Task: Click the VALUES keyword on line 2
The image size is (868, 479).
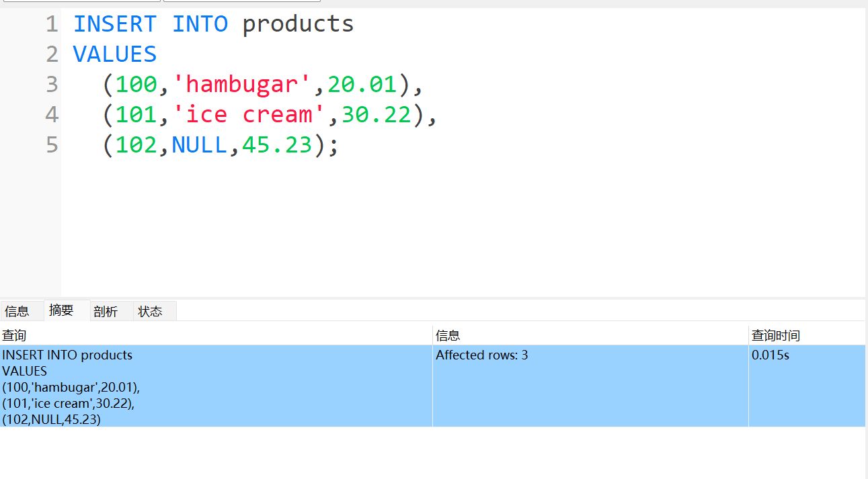Action: 114,54
